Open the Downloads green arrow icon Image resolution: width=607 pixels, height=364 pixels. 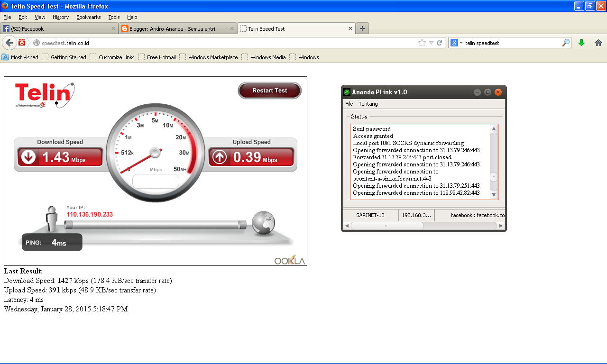(581, 43)
